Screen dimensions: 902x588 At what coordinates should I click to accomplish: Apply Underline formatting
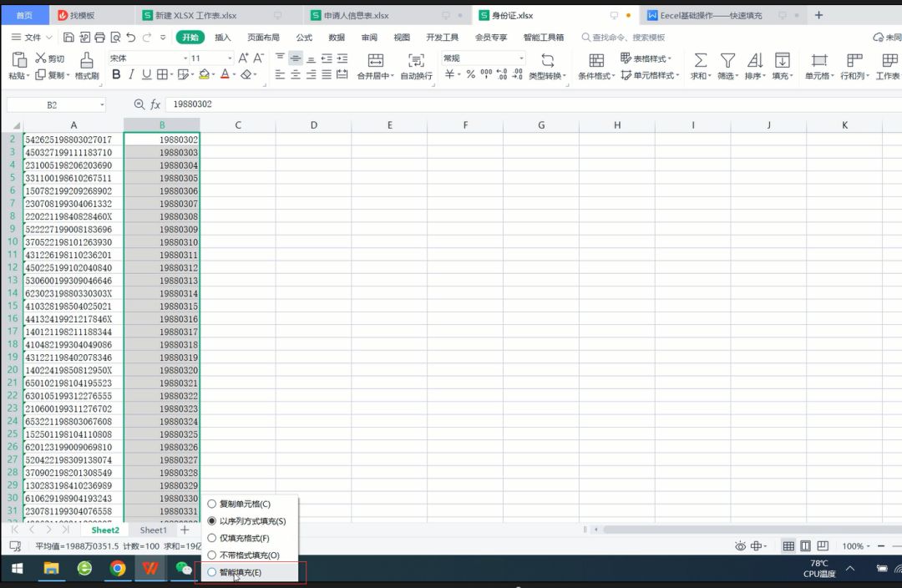[146, 74]
